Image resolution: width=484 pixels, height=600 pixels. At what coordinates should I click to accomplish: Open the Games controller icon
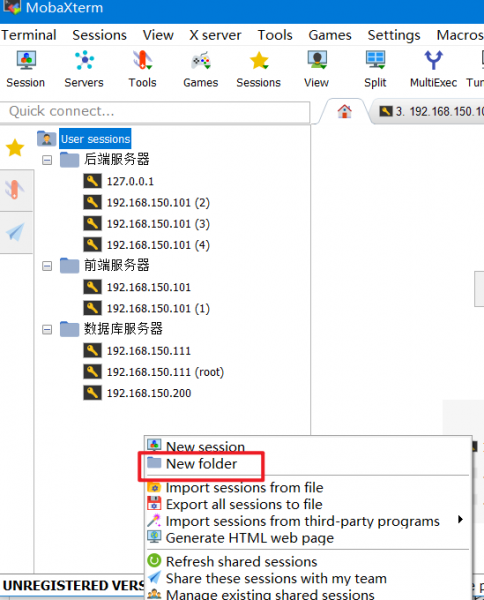[200, 60]
